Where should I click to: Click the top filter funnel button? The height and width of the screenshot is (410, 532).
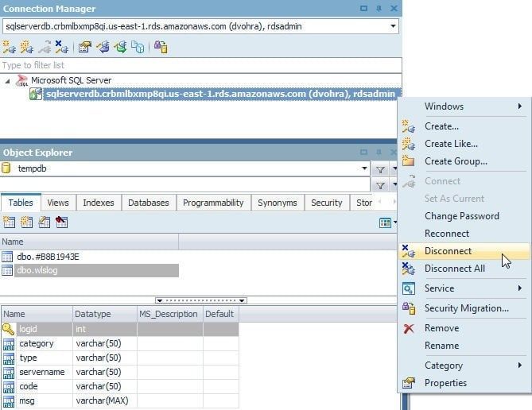pos(380,169)
